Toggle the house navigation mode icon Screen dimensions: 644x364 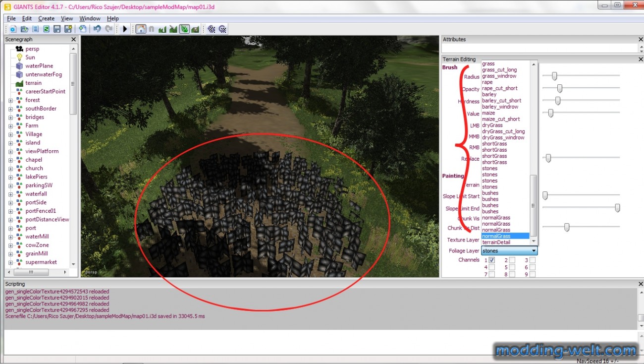pos(141,29)
